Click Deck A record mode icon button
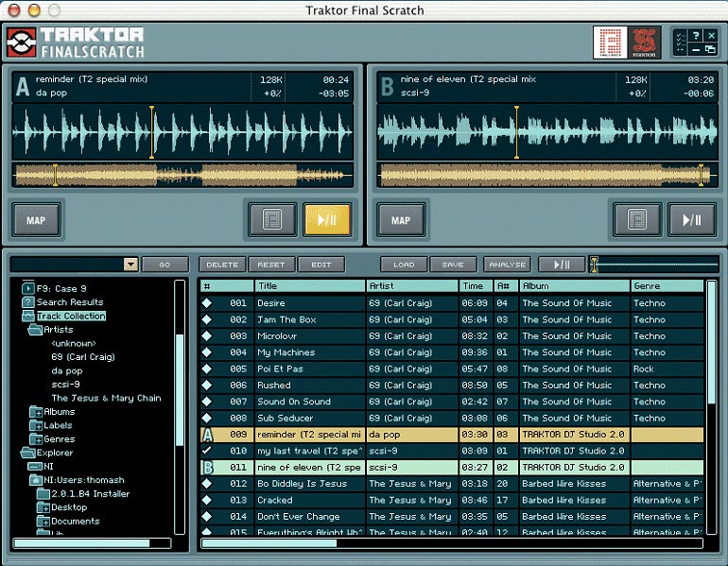 (x=272, y=219)
